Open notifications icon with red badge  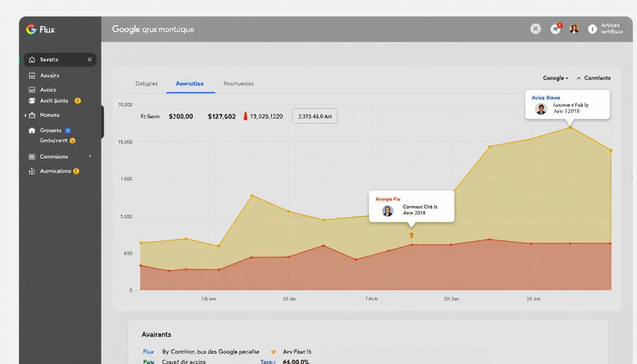[556, 29]
